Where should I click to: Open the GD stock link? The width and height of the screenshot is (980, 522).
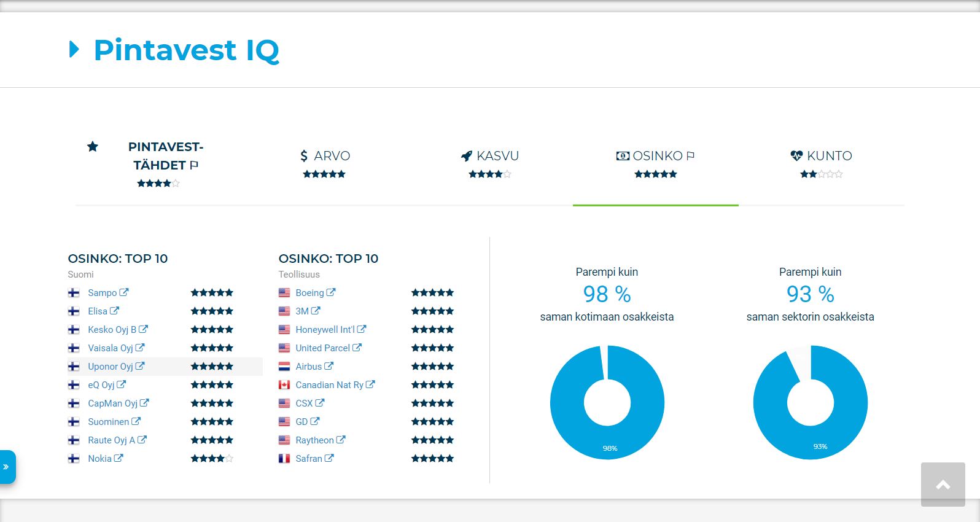pos(308,422)
